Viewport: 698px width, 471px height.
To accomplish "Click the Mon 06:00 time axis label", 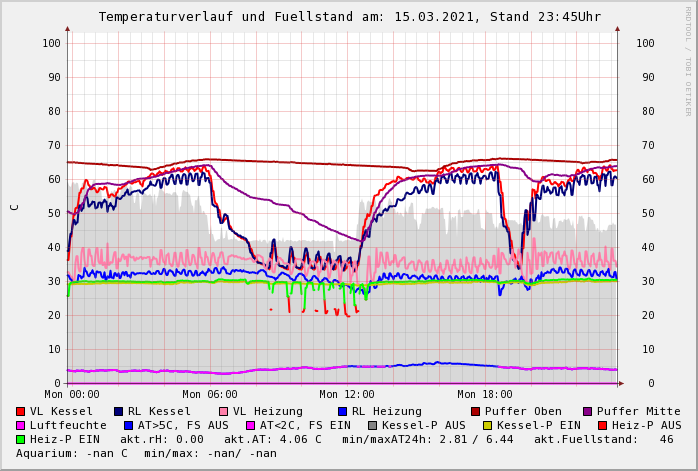I will pos(210,395).
